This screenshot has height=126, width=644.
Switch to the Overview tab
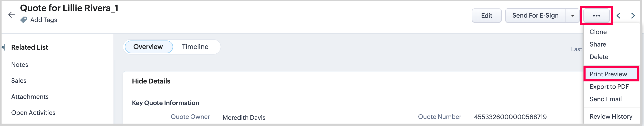[148, 47]
